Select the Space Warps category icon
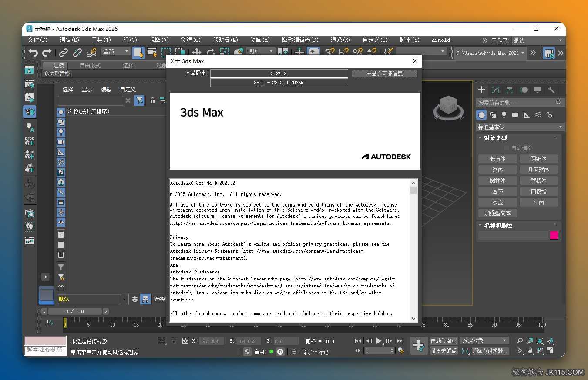Image resolution: width=588 pixels, height=380 pixels. pos(538,115)
